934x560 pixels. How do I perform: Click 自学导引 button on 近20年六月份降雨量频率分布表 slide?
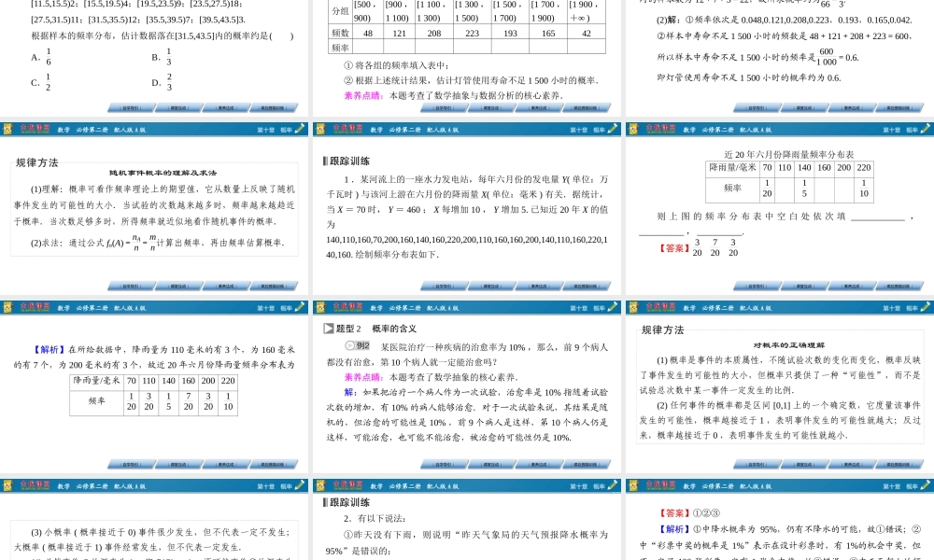756,287
